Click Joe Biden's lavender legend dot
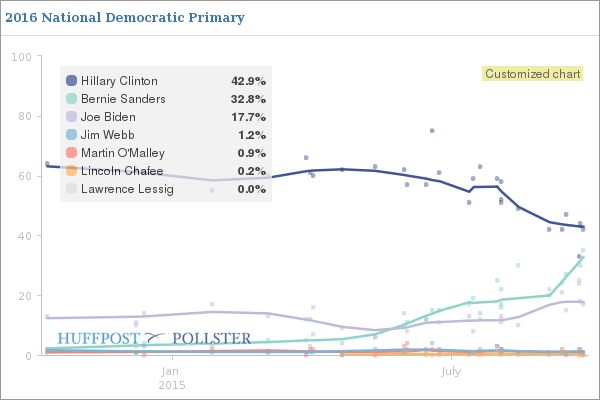600x400 pixels. pos(71,117)
